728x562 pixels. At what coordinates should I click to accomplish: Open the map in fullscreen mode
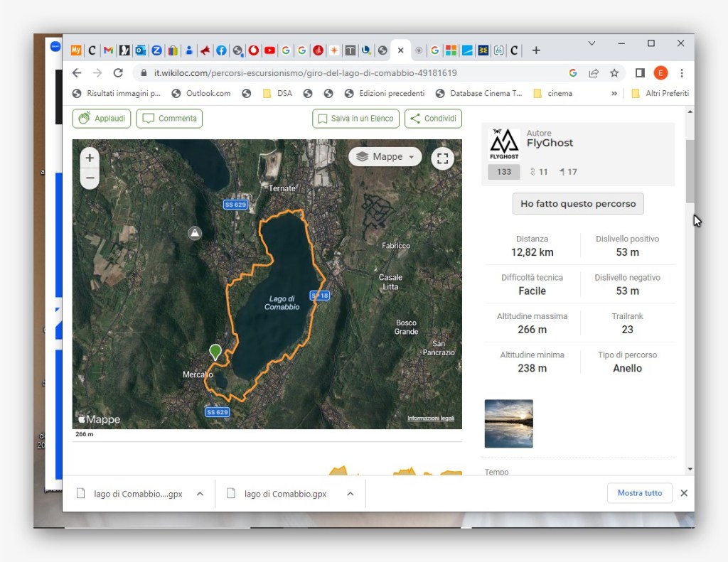(442, 158)
